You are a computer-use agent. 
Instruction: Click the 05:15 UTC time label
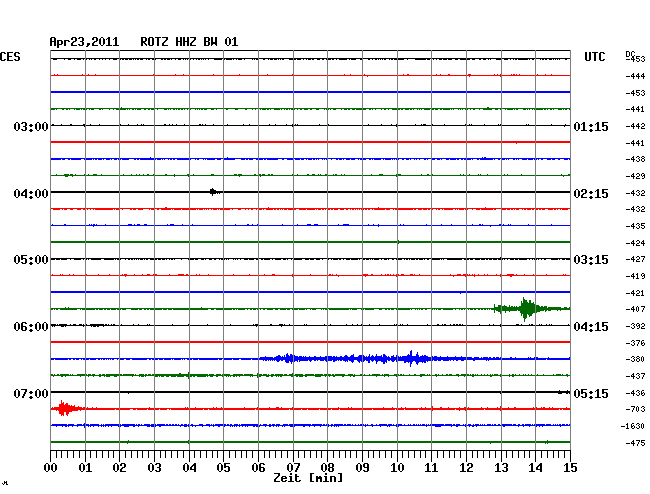(x=591, y=393)
